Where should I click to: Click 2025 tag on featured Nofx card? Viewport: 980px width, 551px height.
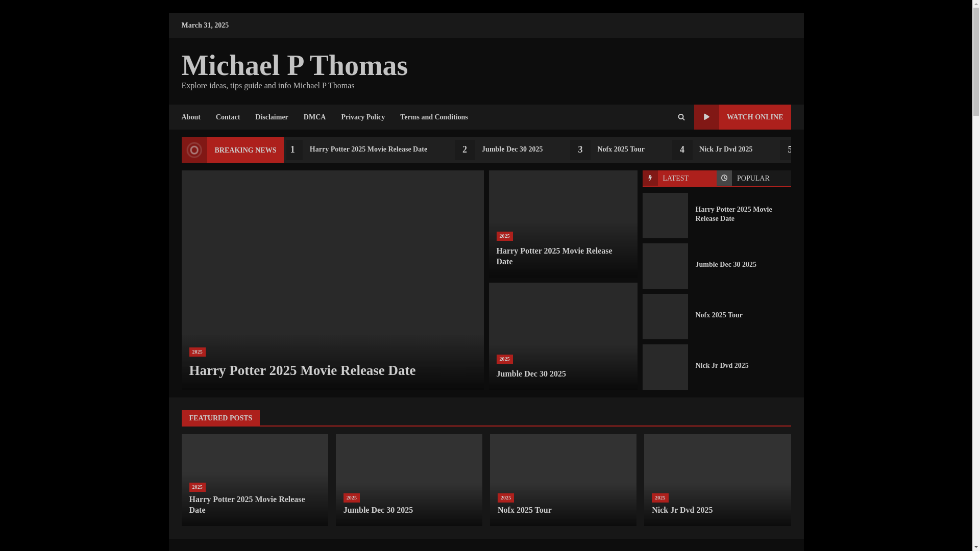[x=505, y=498]
